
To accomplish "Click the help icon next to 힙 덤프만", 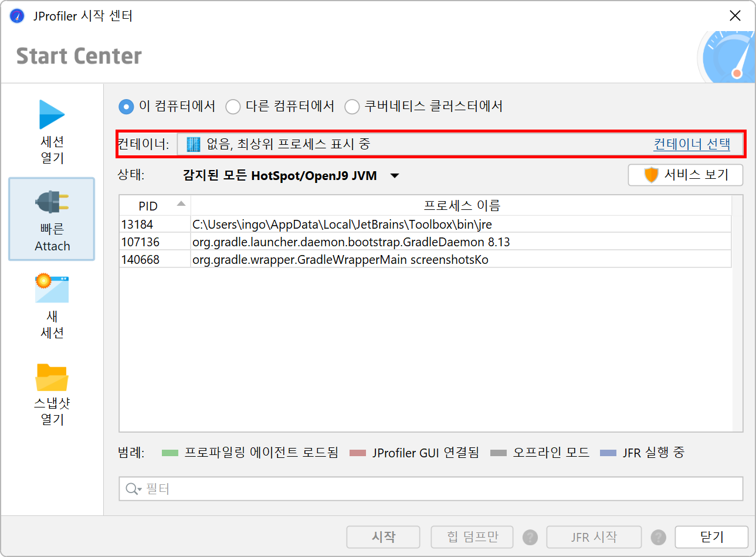I will 530,537.
